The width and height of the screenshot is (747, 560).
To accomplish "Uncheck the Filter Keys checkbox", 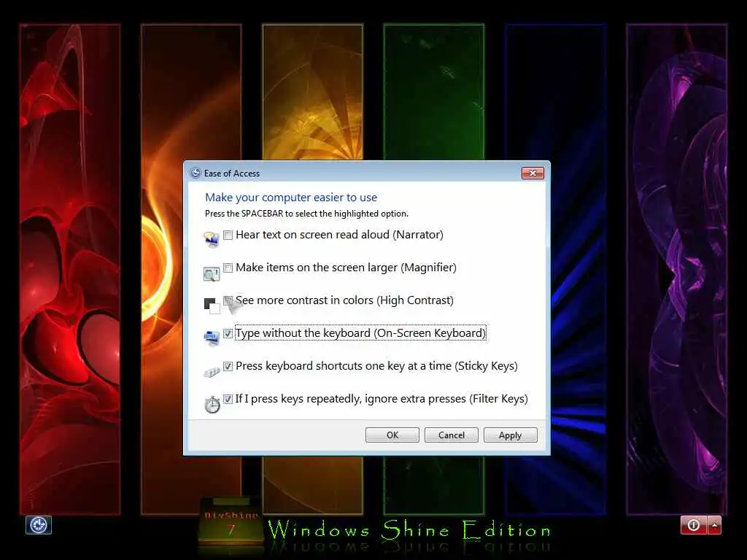I will [x=228, y=399].
